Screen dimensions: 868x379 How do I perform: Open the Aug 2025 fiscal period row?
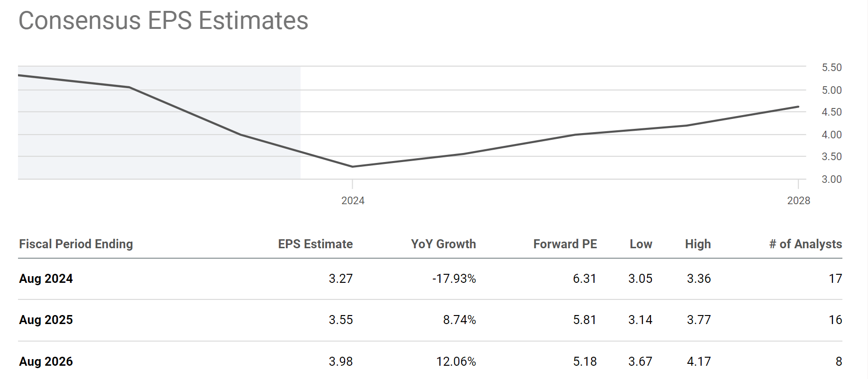click(x=46, y=320)
